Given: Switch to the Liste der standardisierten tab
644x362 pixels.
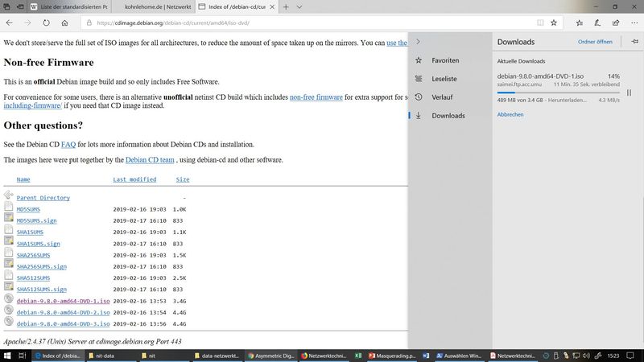Looking at the screenshot, I should point(69,7).
